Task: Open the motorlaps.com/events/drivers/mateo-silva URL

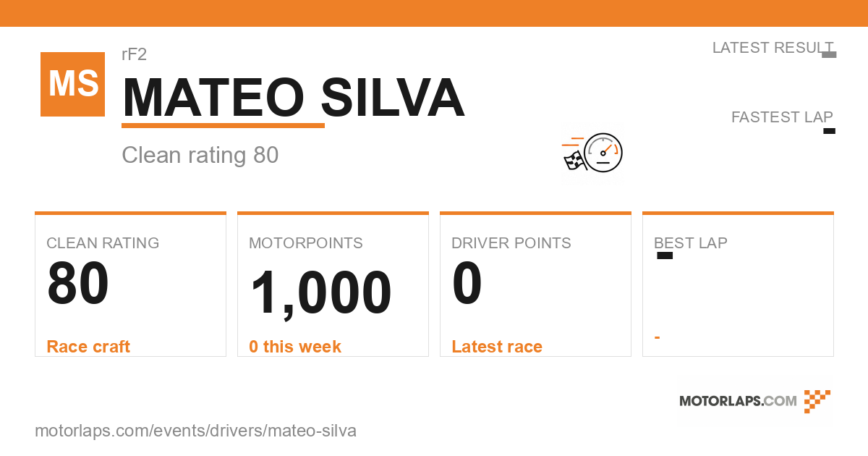Action: point(195,431)
